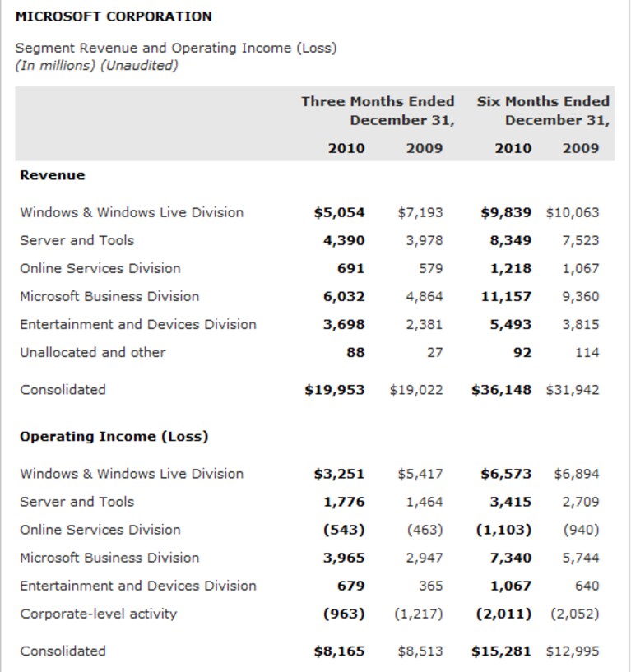Image resolution: width=631 pixels, height=672 pixels.
Task: Click the MICROSOFT CORPORATION heading
Action: point(114,16)
